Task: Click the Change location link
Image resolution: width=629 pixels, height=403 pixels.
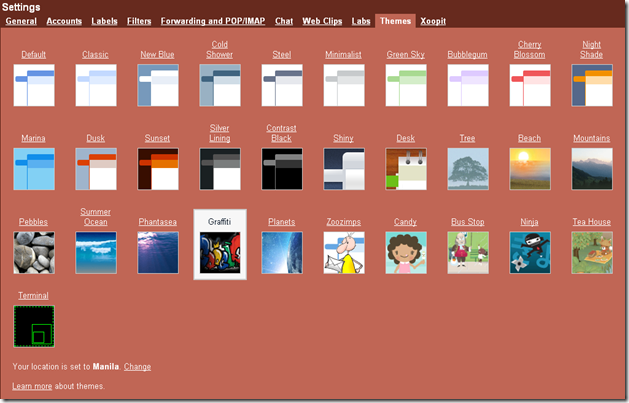Action: click(x=138, y=367)
